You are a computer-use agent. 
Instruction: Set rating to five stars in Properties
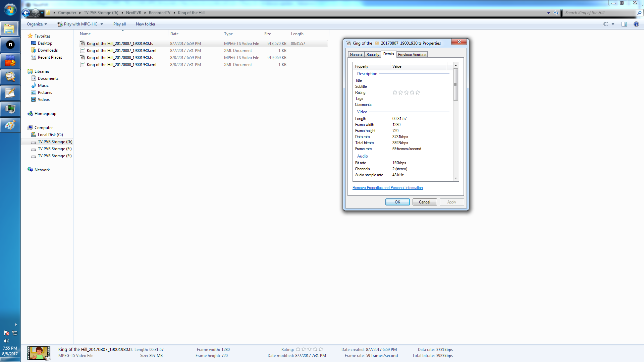click(x=418, y=93)
